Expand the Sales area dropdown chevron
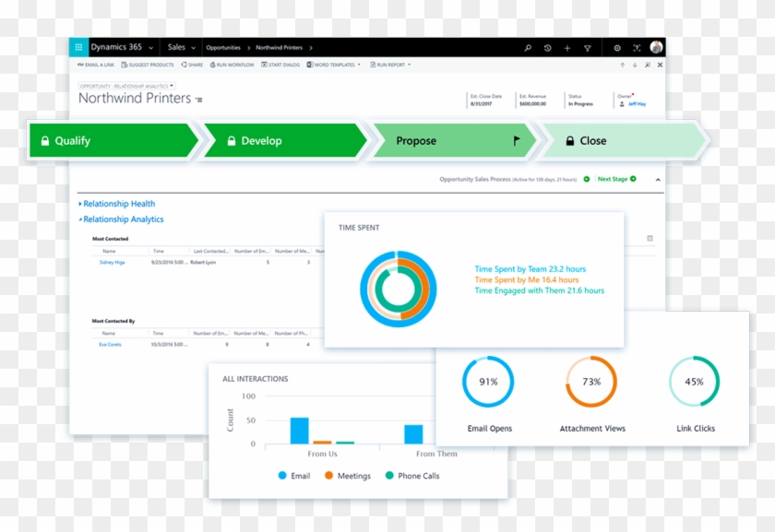The image size is (775, 532). pos(193,49)
